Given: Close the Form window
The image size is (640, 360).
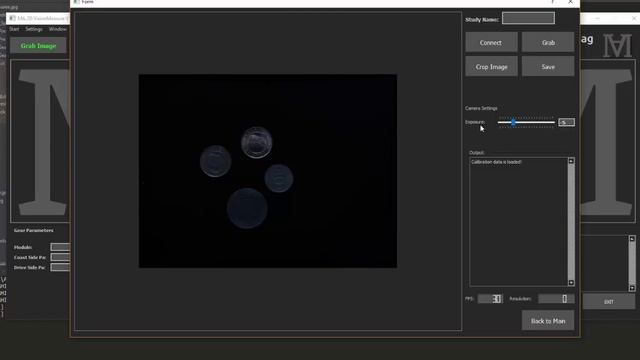Looking at the screenshot, I should pyautogui.click(x=570, y=2).
